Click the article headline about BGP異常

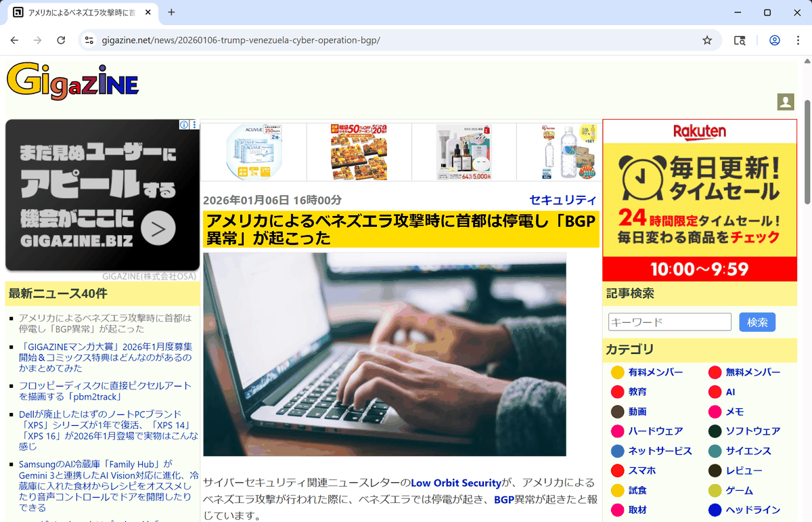tap(401, 230)
